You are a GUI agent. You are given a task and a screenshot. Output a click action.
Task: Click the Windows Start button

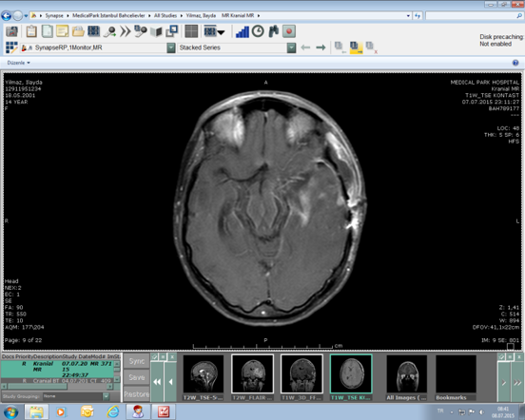pyautogui.click(x=10, y=412)
